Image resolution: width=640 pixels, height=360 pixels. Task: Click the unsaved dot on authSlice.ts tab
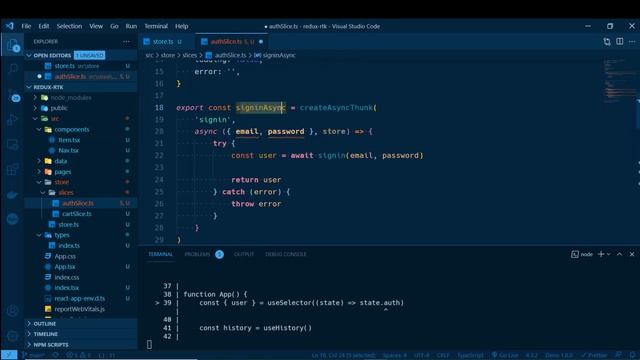point(261,42)
